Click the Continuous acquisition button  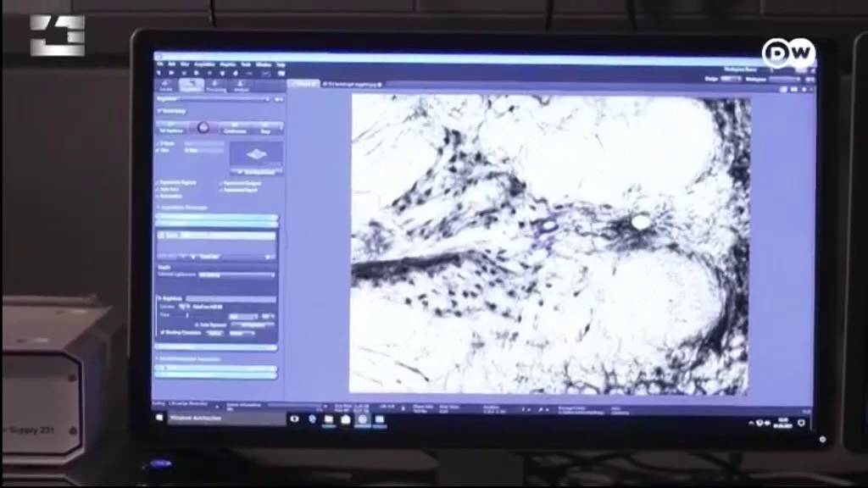click(x=235, y=129)
